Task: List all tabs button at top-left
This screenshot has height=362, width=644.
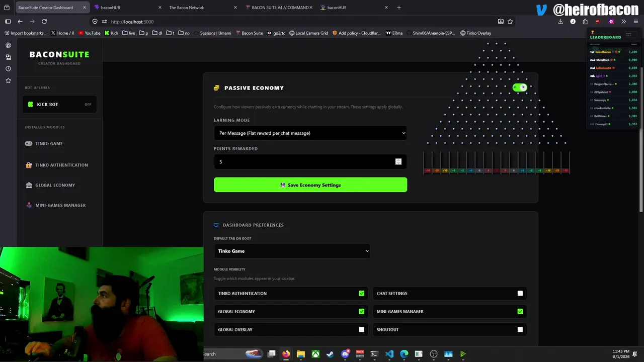Action: (x=7, y=8)
